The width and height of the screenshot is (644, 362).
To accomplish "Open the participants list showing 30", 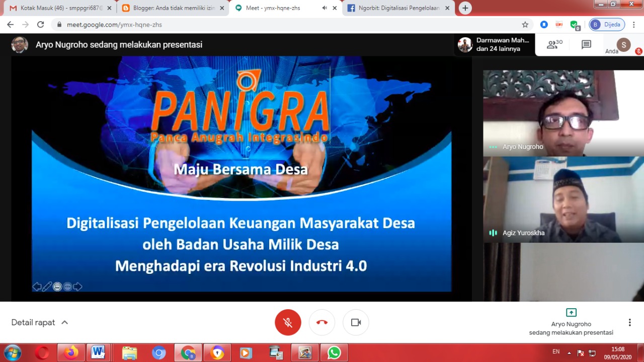I will click(x=554, y=44).
